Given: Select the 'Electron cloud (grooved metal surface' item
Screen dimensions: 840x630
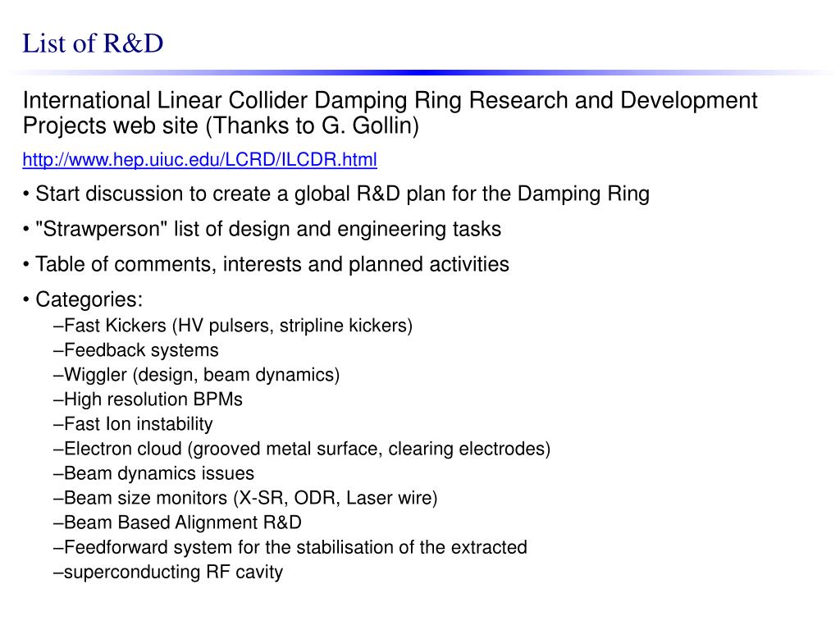Looking at the screenshot, I should [302, 449].
